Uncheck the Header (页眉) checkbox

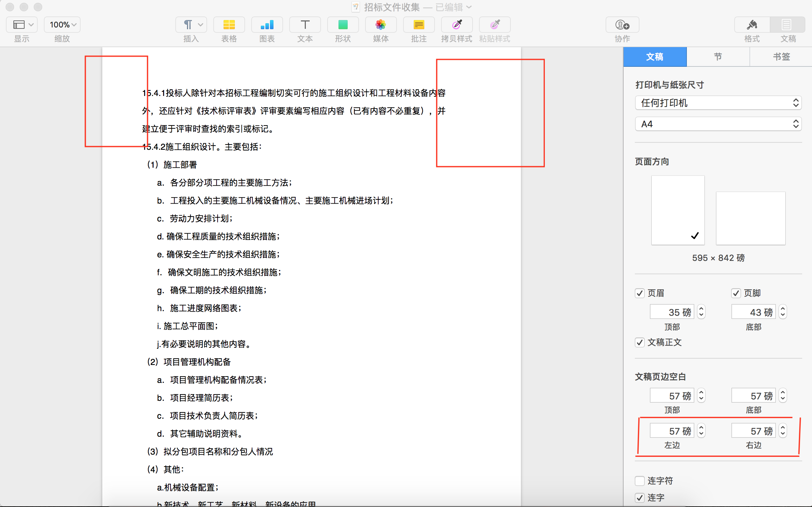tap(640, 293)
